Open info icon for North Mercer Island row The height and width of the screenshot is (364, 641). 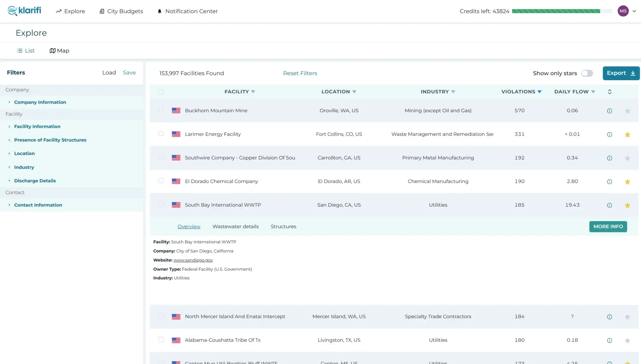click(x=609, y=317)
